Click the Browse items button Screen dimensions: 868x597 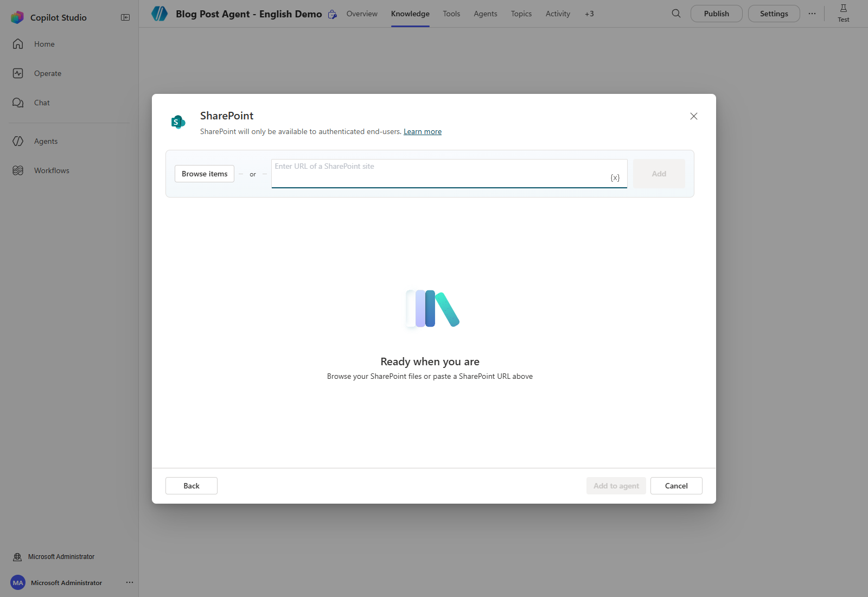205,174
